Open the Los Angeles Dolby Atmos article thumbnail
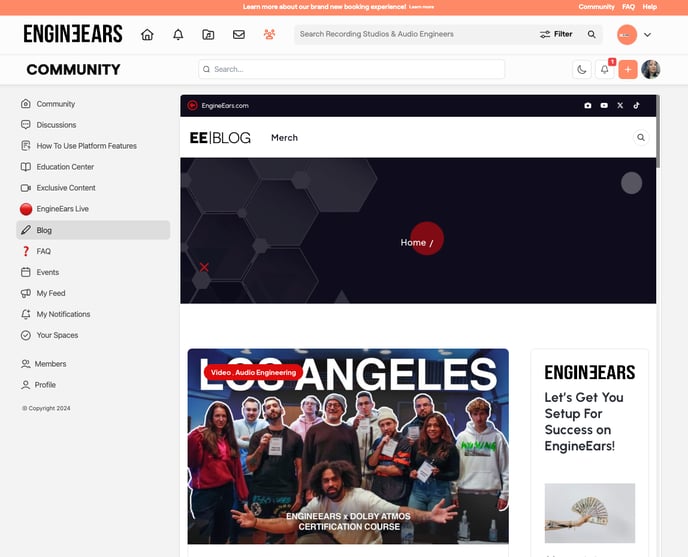 click(348, 446)
